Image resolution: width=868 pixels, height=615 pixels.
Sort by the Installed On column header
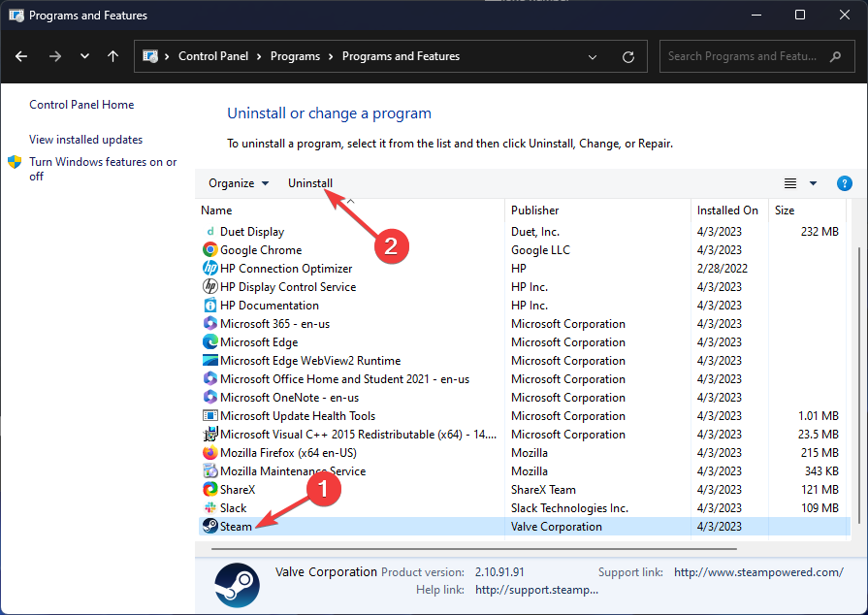tap(729, 210)
